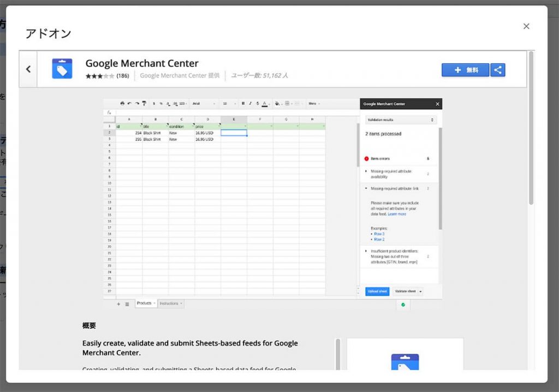
Task: Click the ユーザー数: 51,162 人 text
Action: (x=259, y=76)
